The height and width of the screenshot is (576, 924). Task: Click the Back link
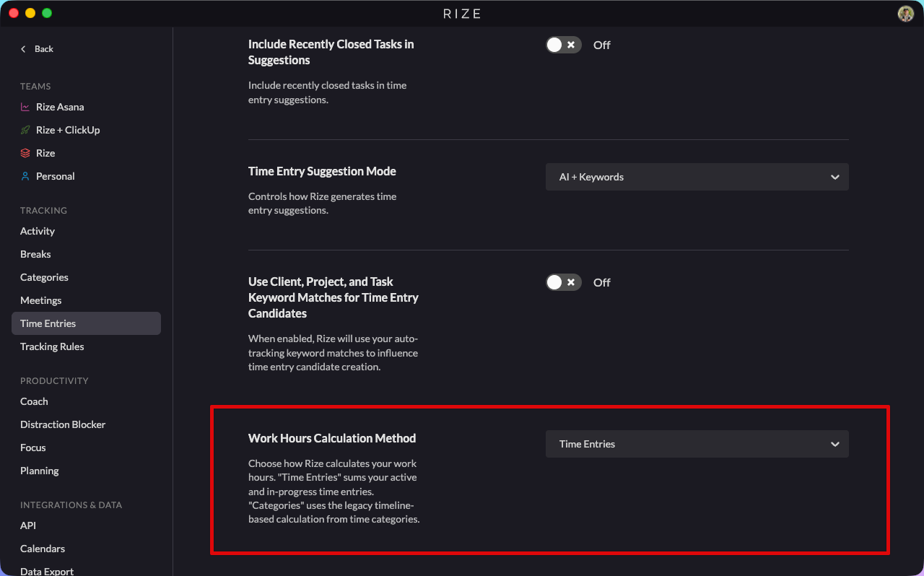click(44, 49)
